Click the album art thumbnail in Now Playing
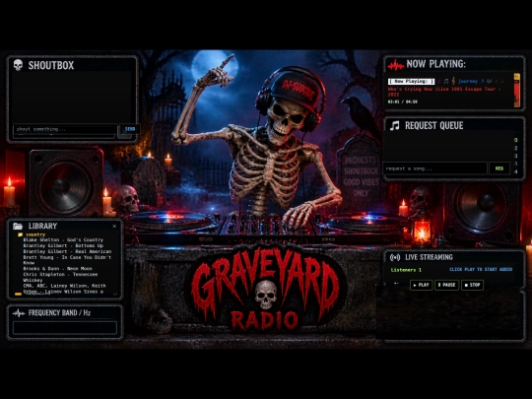Screen dimensions: 532x399 (x=517, y=91)
